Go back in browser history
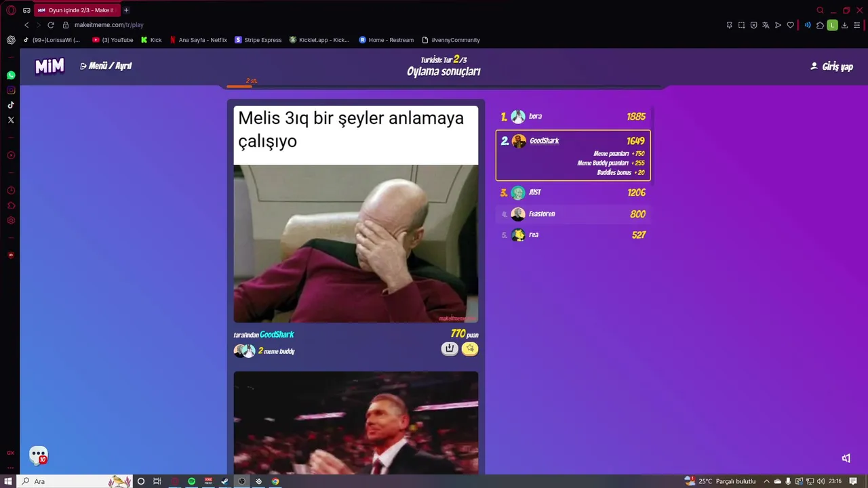The width and height of the screenshot is (868, 488). click(x=26, y=25)
